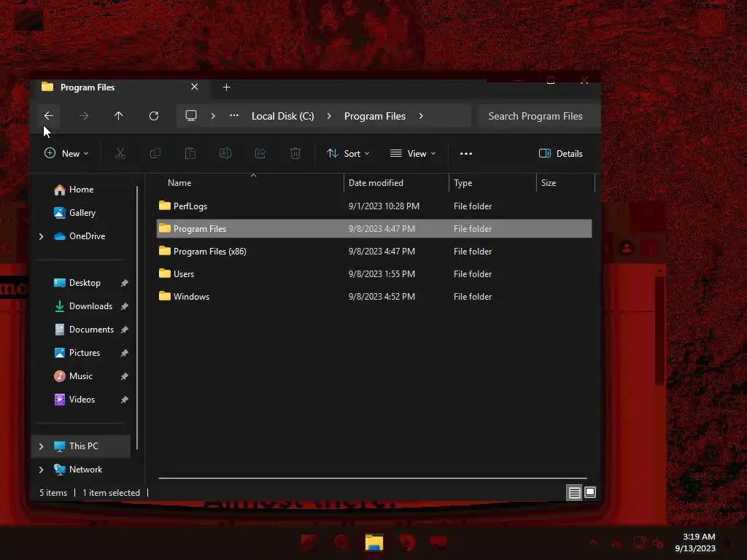Expand the OneDrive tree node
The height and width of the screenshot is (560, 747).
pos(41,236)
